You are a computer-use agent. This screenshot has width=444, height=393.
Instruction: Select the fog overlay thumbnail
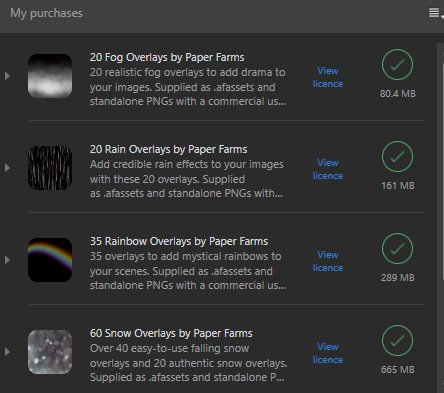pyautogui.click(x=50, y=76)
